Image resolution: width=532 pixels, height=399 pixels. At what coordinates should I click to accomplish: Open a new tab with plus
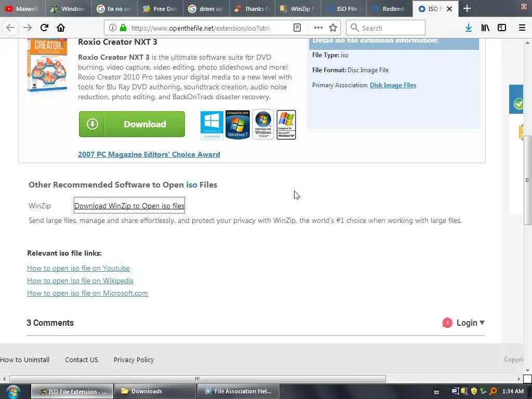(467, 8)
